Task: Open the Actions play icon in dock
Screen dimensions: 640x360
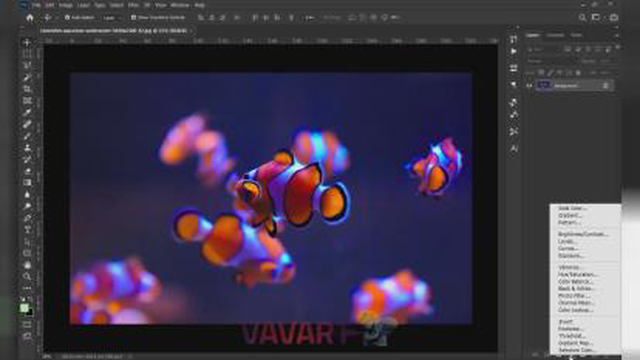Action: pyautogui.click(x=513, y=51)
